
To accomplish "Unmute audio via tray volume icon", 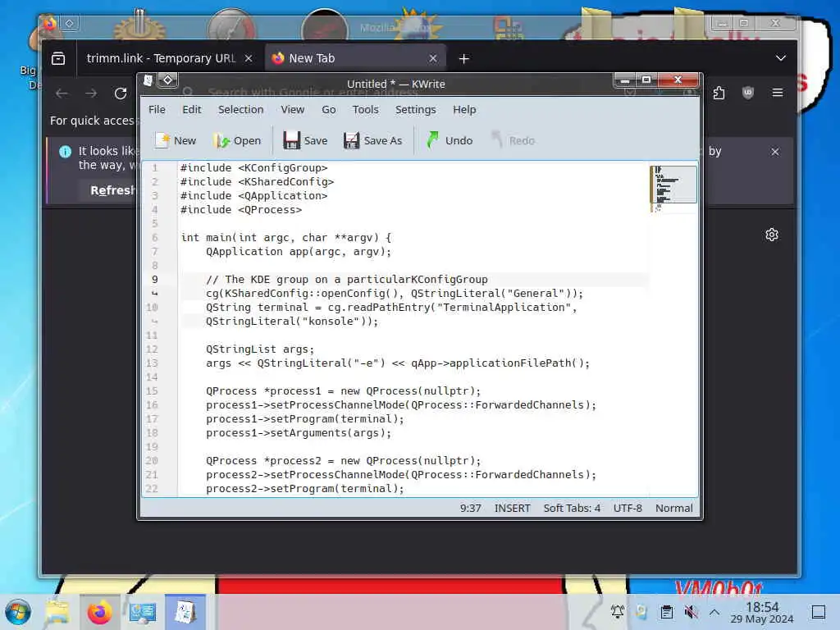I will coord(691,612).
